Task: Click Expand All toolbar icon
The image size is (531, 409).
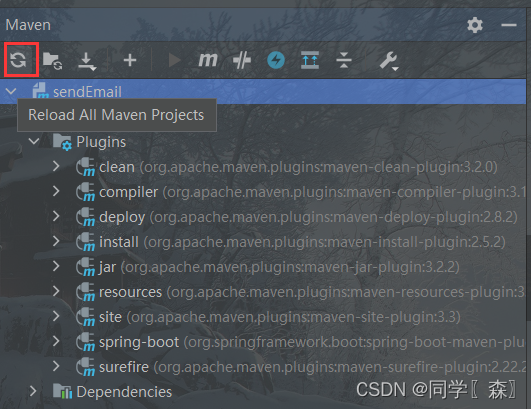Action: (x=310, y=60)
